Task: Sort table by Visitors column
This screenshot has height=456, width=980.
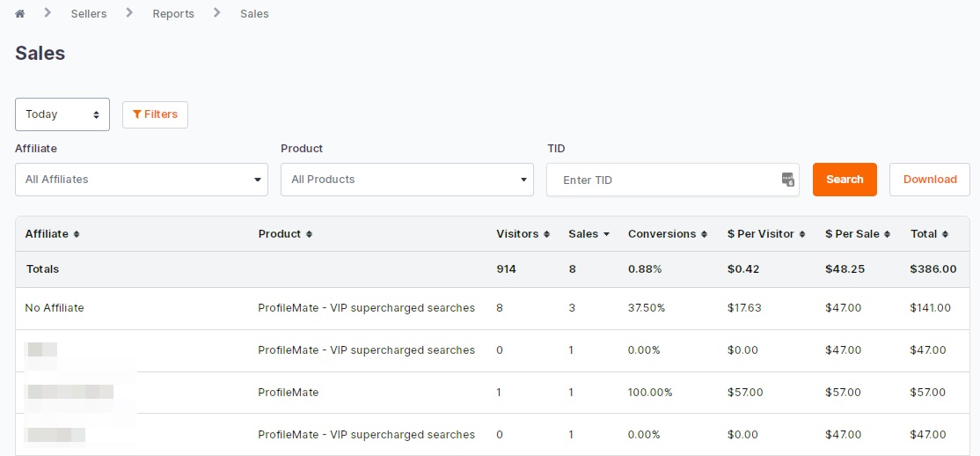Action: point(523,234)
